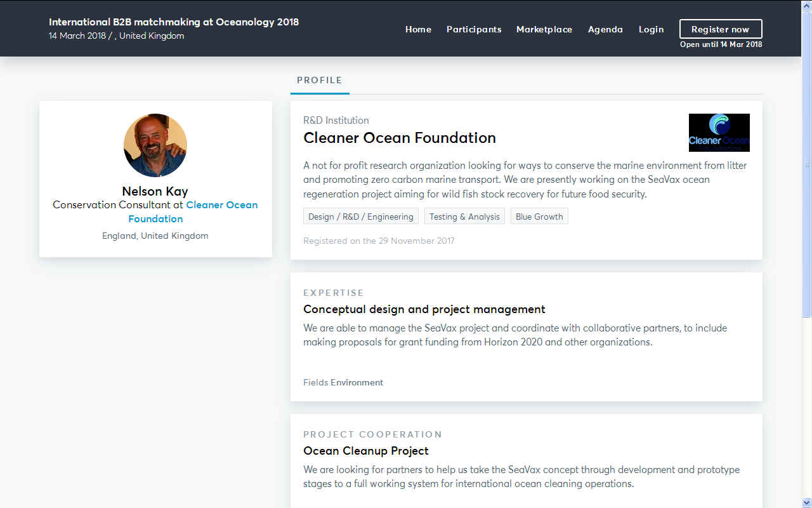The height and width of the screenshot is (508, 812).
Task: Open the Home menu item
Action: point(418,29)
